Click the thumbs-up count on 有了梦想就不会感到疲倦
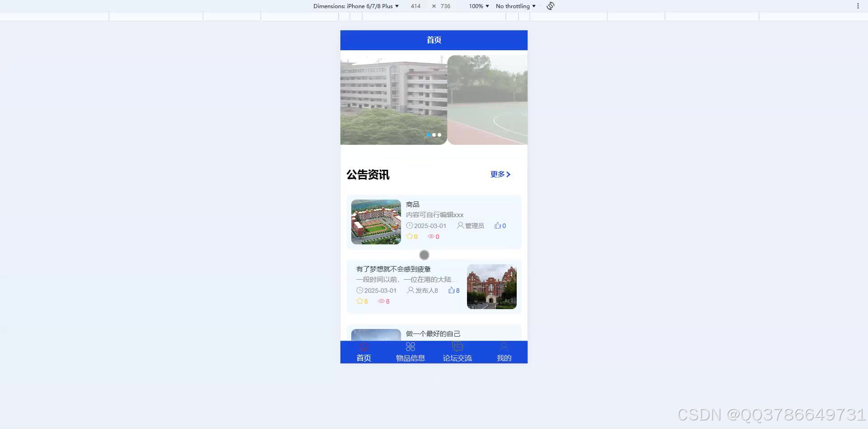Image resolution: width=868 pixels, height=429 pixels. click(x=453, y=290)
